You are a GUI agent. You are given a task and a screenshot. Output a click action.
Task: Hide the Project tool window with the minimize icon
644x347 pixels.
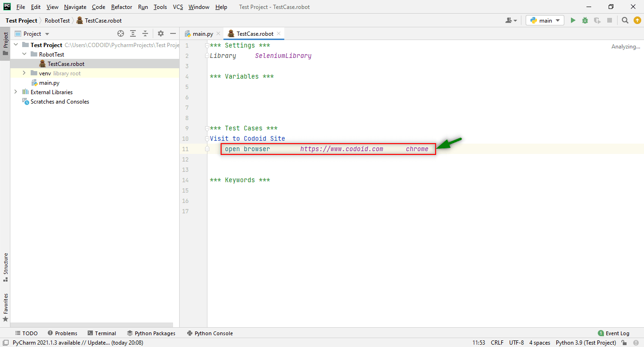pyautogui.click(x=173, y=33)
